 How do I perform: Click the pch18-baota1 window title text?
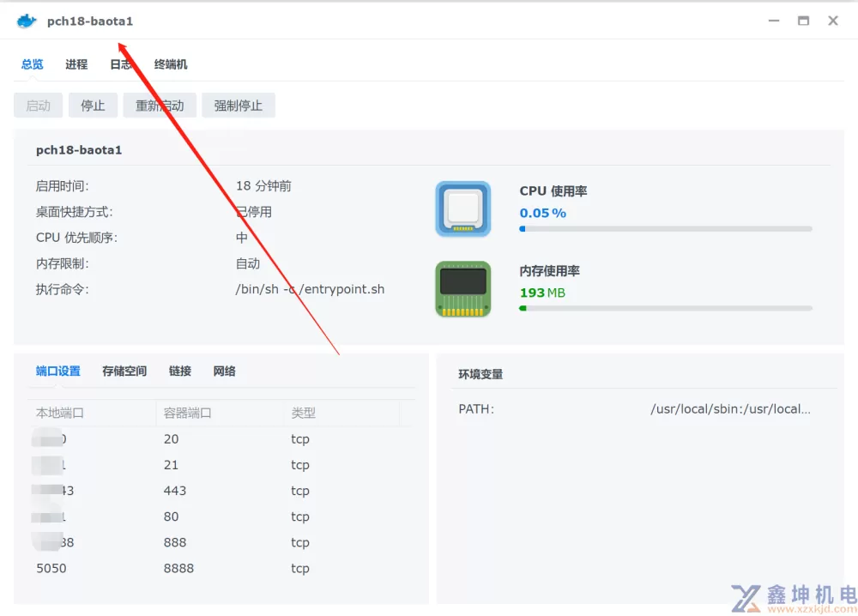click(x=90, y=21)
